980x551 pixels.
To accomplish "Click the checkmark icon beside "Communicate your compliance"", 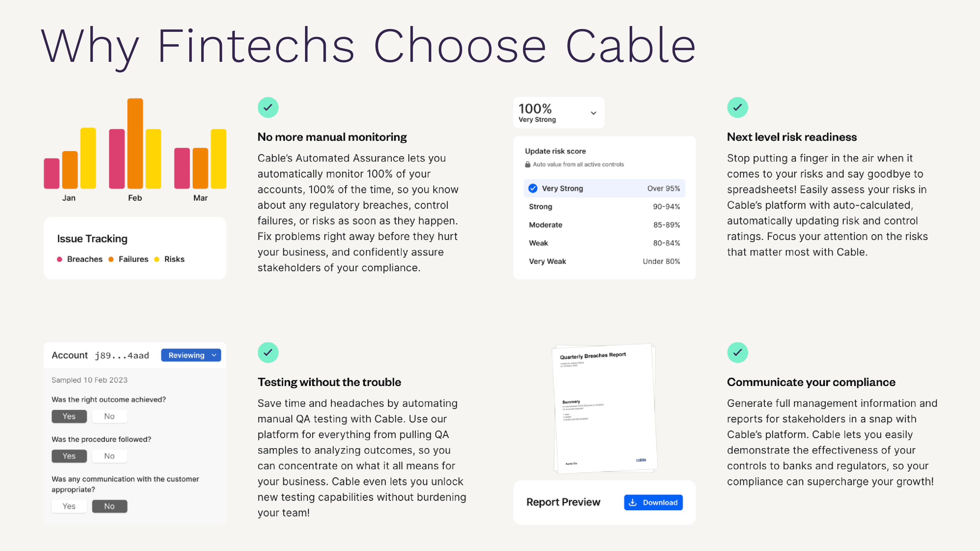I will [737, 352].
